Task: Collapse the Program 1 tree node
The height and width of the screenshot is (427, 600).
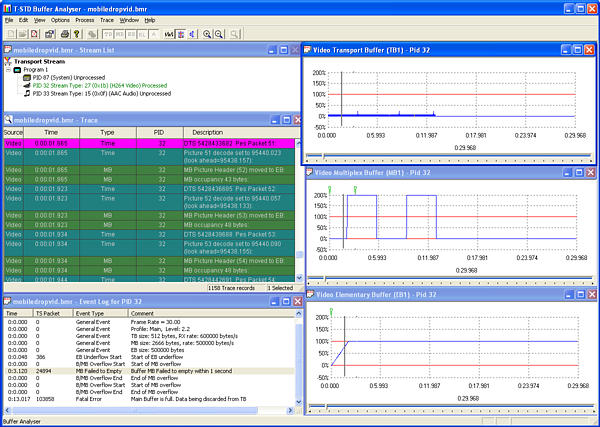Action: click(x=8, y=70)
